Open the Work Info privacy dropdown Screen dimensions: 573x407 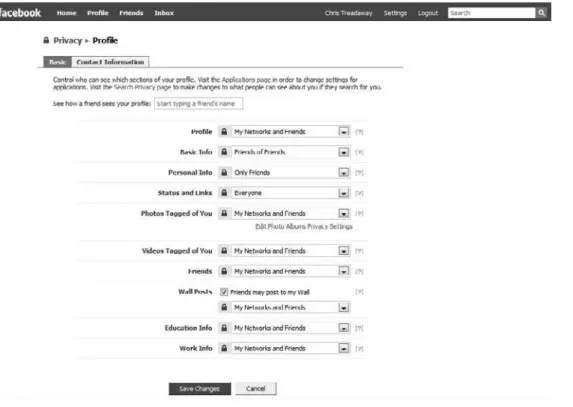291,349
